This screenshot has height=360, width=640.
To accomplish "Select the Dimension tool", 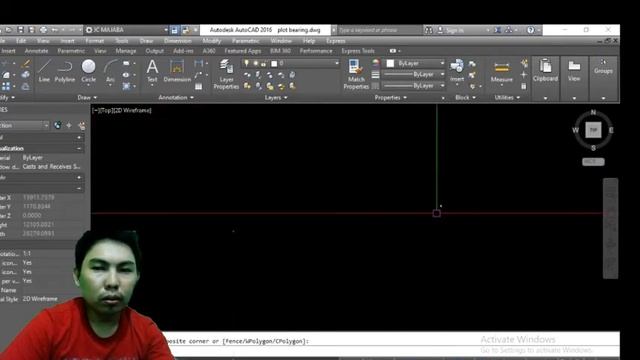I will (x=177, y=71).
